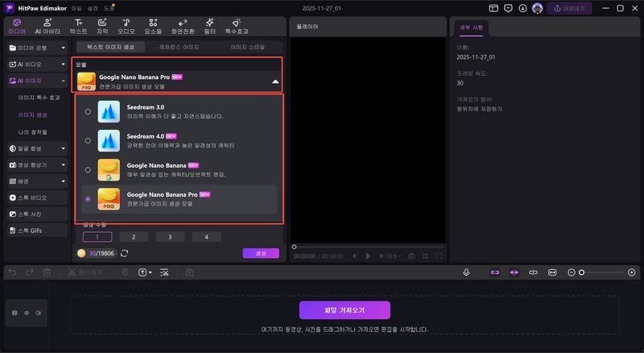Click the zoom-out minus icon on timeline
The width and height of the screenshot is (644, 353).
pyautogui.click(x=572, y=272)
